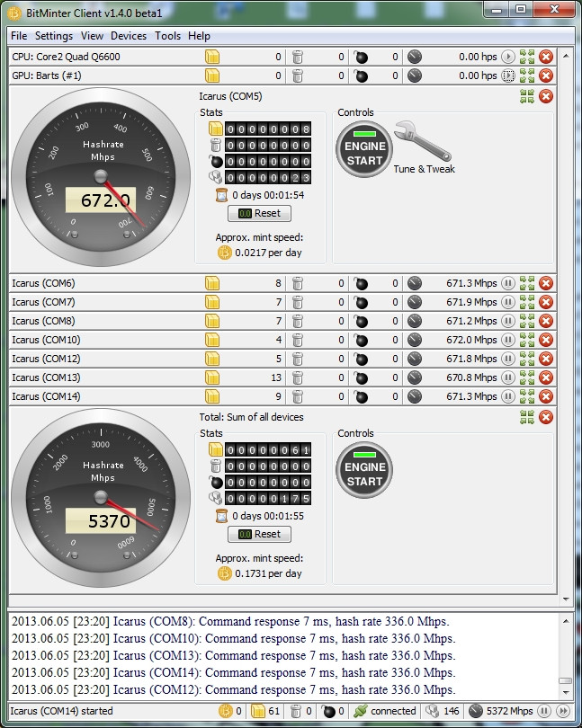Pause the Icarus (COM7) device
Viewport: 582px width, 728px height.
[508, 302]
